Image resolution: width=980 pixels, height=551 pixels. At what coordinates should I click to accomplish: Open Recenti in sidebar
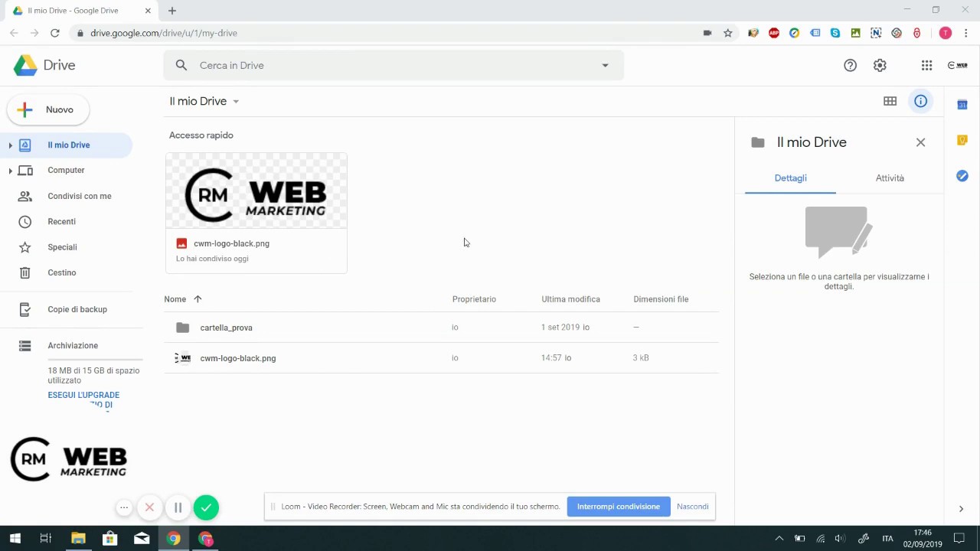(x=61, y=221)
